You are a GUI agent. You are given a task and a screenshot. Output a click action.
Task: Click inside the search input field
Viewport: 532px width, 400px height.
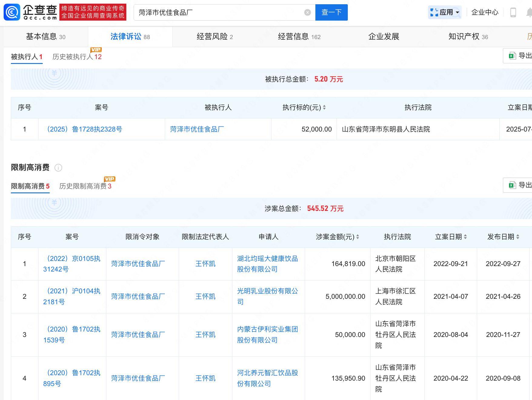coord(221,12)
